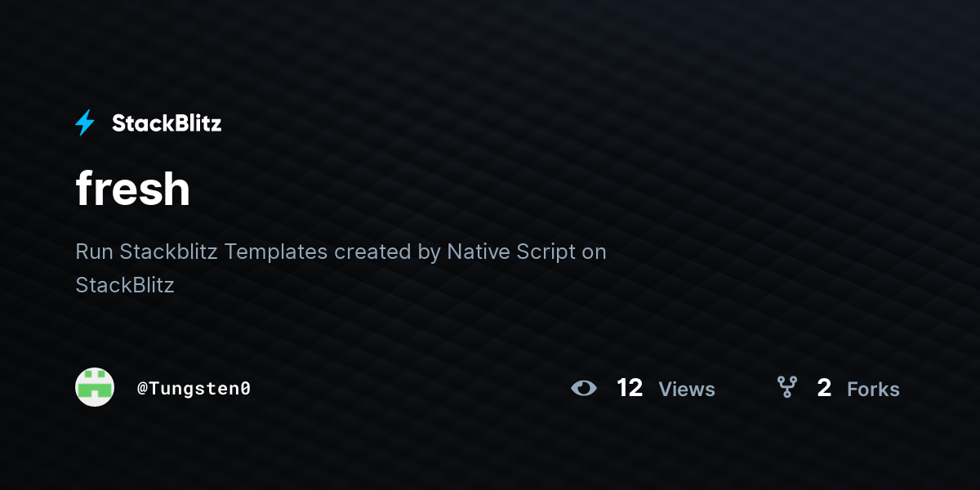Click the word 'on' ending the first line
The width and height of the screenshot is (980, 490).
(x=594, y=252)
